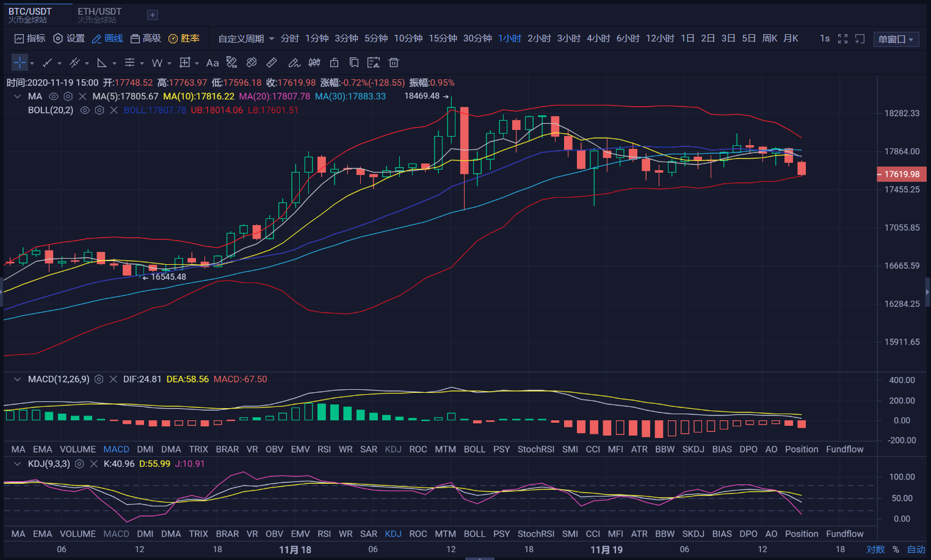The height and width of the screenshot is (560, 931).
Task: Select the 4小时 timeframe
Action: 598,38
